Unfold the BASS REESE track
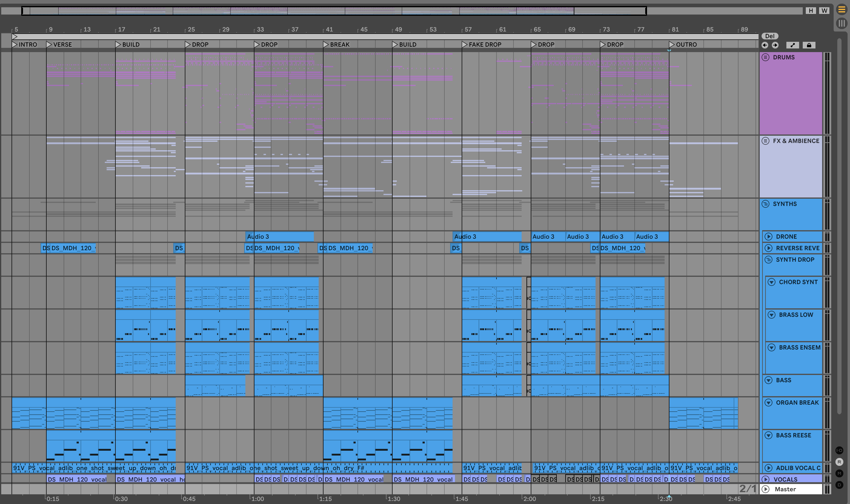The width and height of the screenshot is (850, 504). click(x=769, y=435)
